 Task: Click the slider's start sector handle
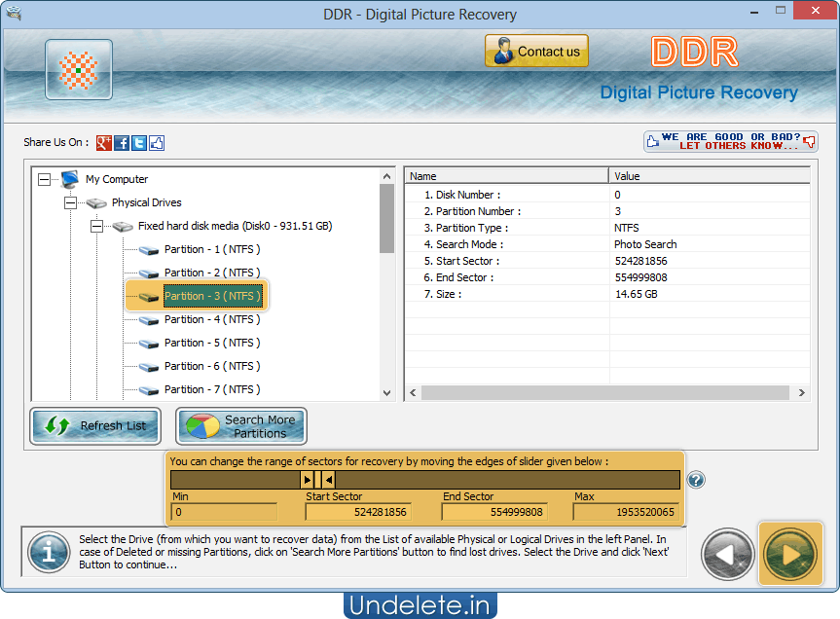coord(307,480)
